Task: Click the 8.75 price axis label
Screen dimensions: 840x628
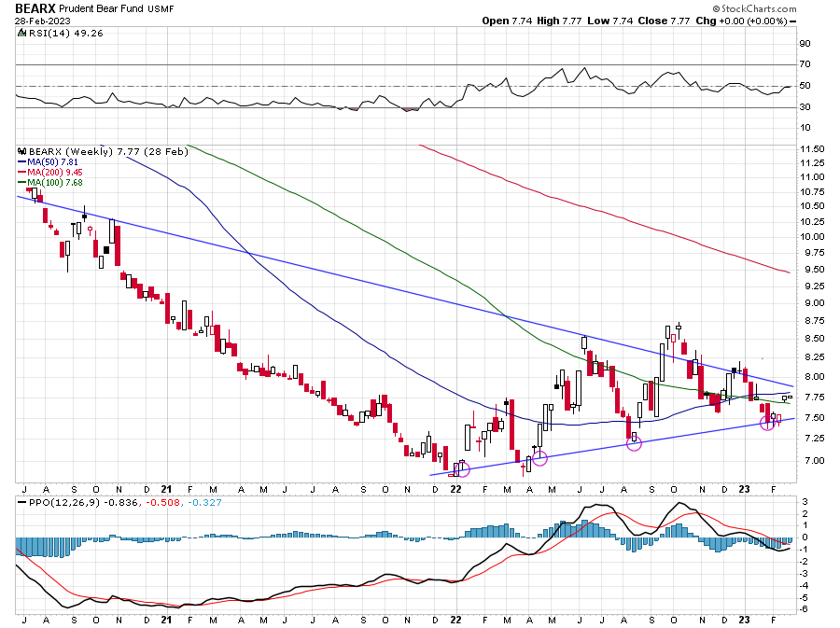Action: pos(812,321)
